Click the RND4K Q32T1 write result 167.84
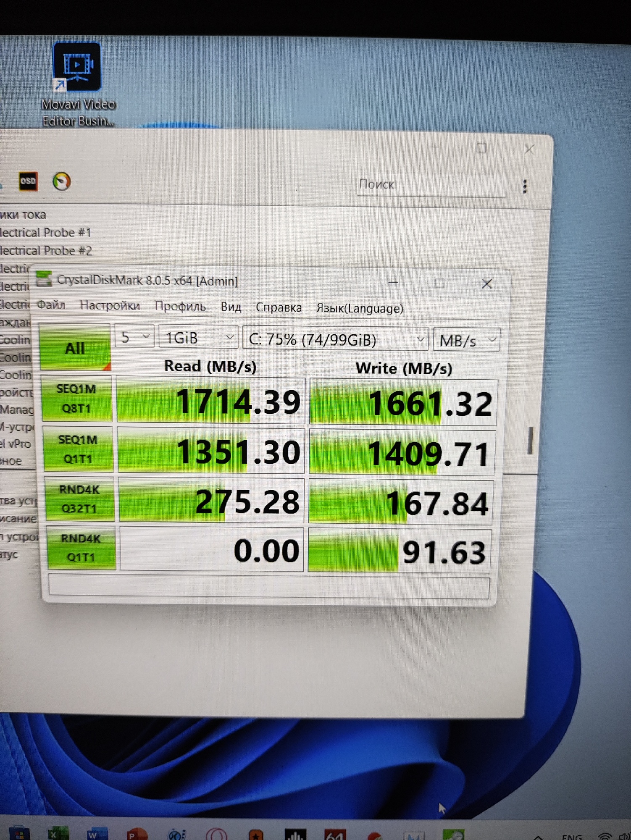The image size is (631, 840). tap(401, 502)
